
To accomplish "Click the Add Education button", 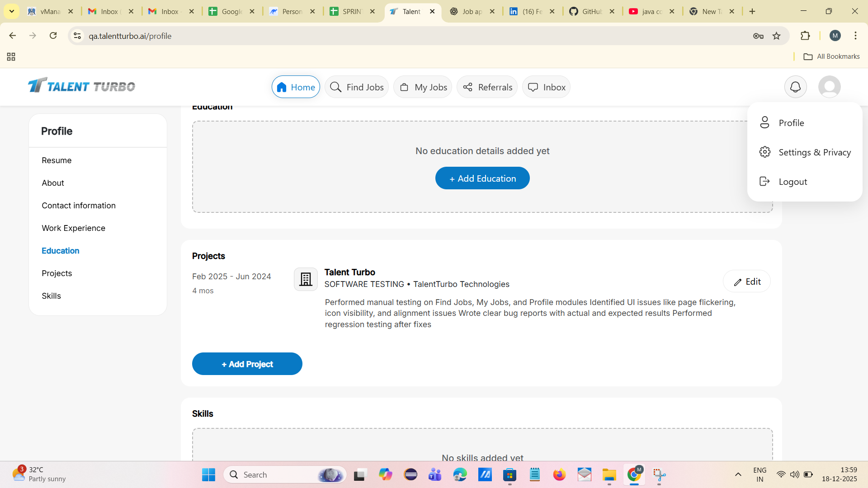I will pos(482,178).
